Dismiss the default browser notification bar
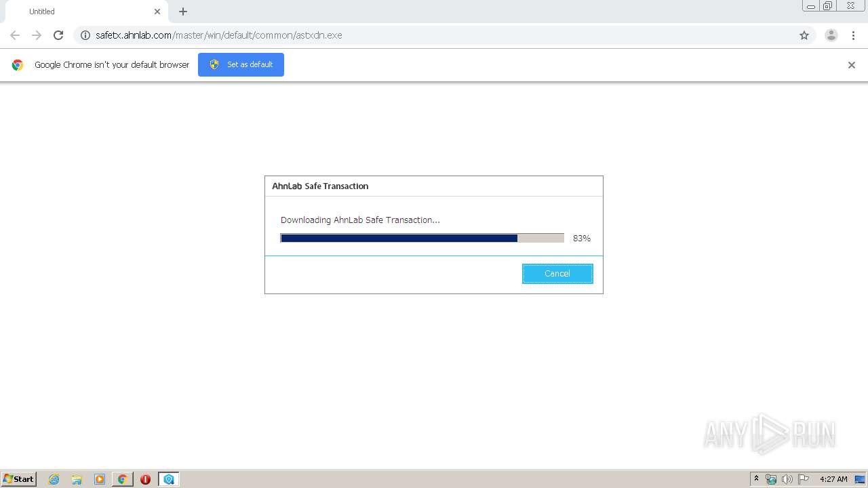868x488 pixels. tap(852, 65)
